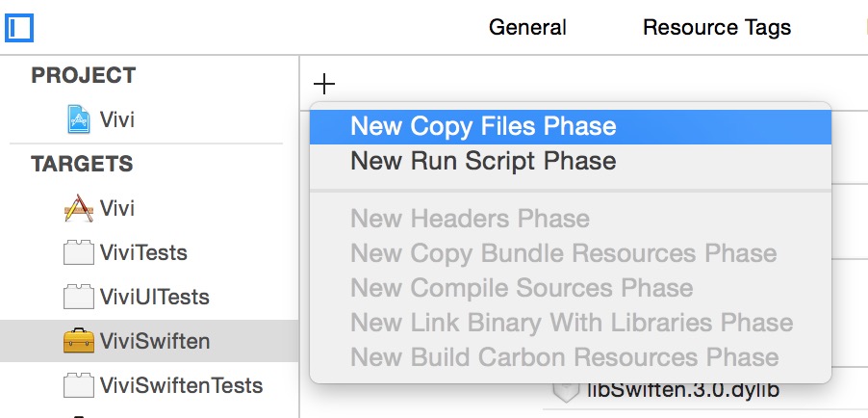
Task: Click the plus add build phase button
Action: (x=324, y=85)
